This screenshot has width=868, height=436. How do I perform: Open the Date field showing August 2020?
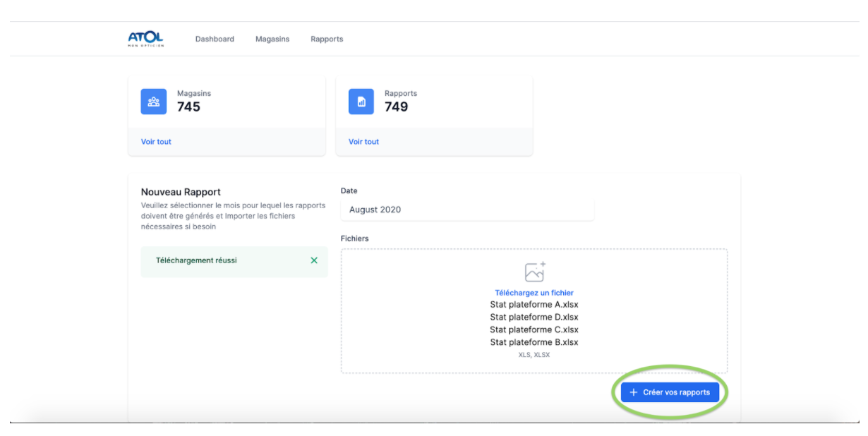(467, 210)
